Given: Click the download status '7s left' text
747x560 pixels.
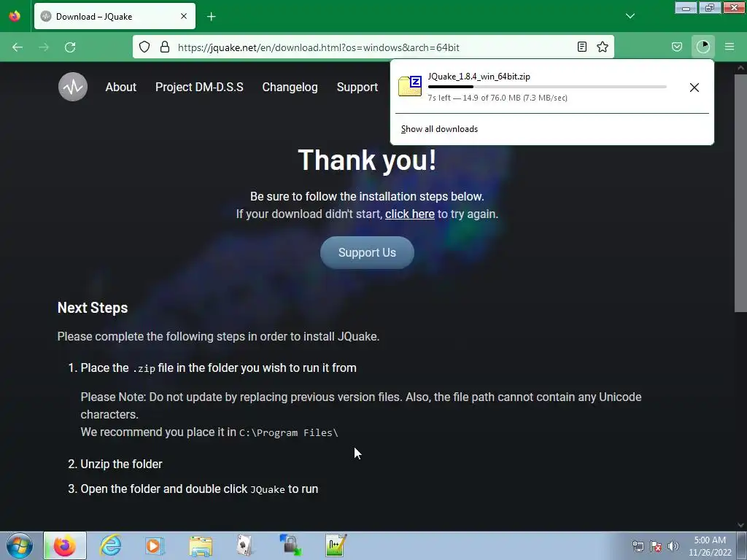Looking at the screenshot, I should point(498,98).
